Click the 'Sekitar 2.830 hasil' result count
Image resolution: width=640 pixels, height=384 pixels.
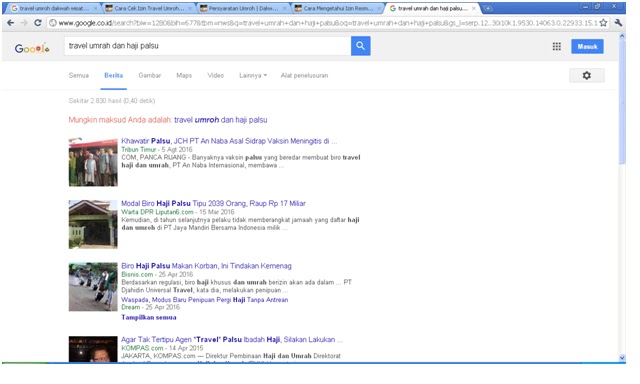coord(112,101)
